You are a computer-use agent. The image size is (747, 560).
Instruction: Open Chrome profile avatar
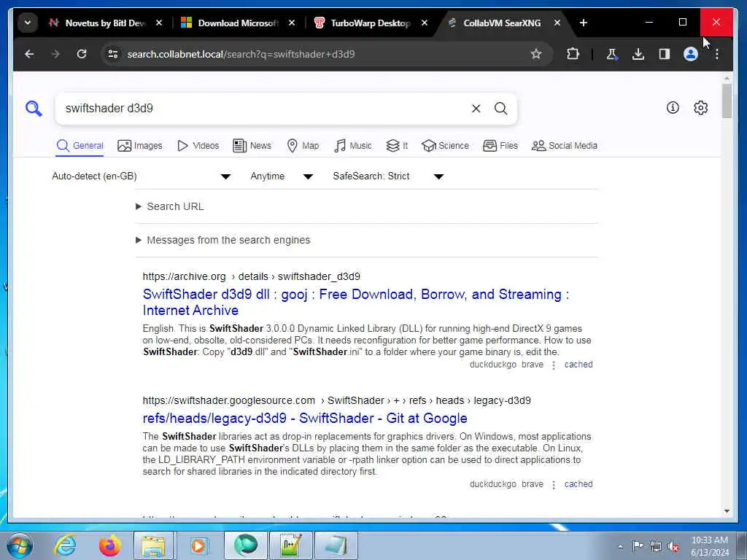point(690,54)
